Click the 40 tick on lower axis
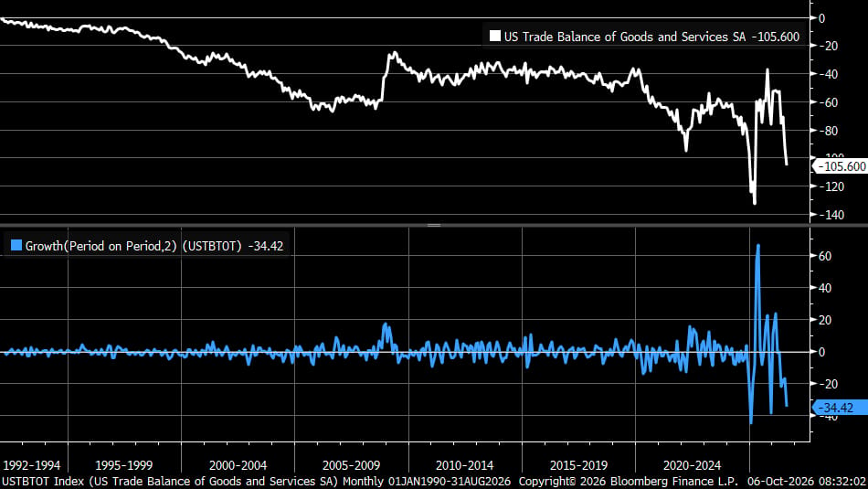 825,288
